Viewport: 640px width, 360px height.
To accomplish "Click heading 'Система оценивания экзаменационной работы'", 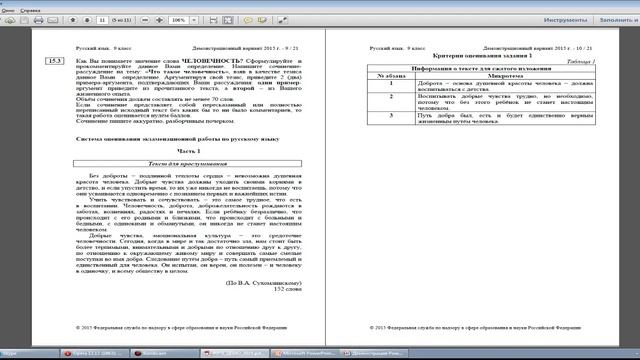I will tap(178, 139).
